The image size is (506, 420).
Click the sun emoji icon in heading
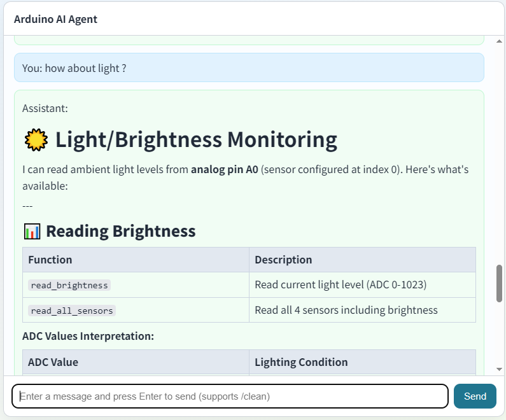click(36, 139)
